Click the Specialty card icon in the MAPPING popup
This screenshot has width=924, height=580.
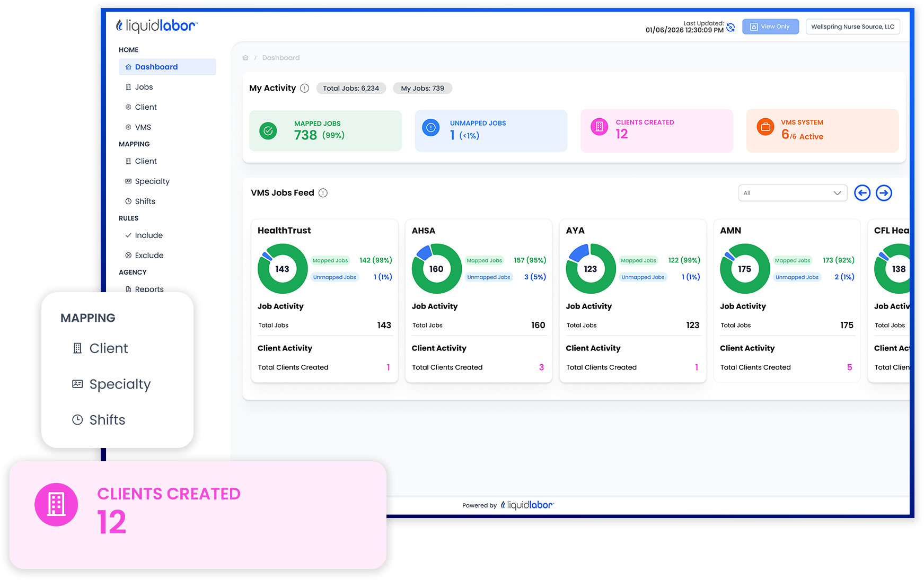[77, 384]
